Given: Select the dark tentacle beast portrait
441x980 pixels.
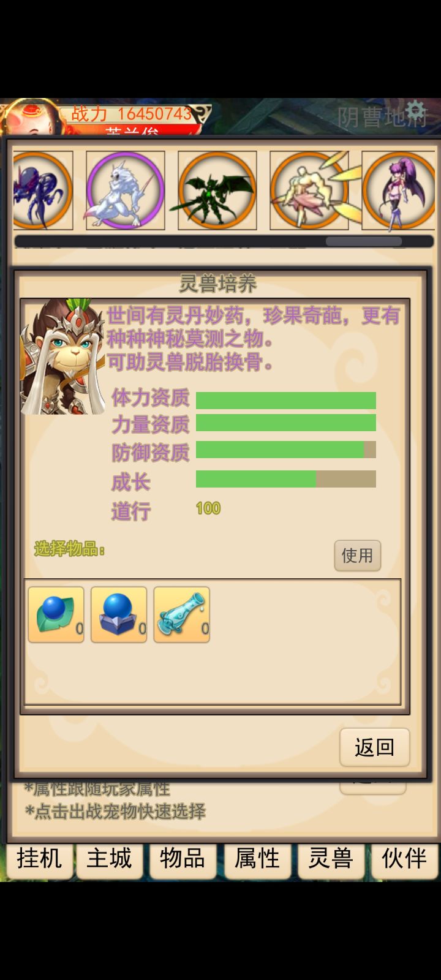Looking at the screenshot, I should (x=42, y=190).
